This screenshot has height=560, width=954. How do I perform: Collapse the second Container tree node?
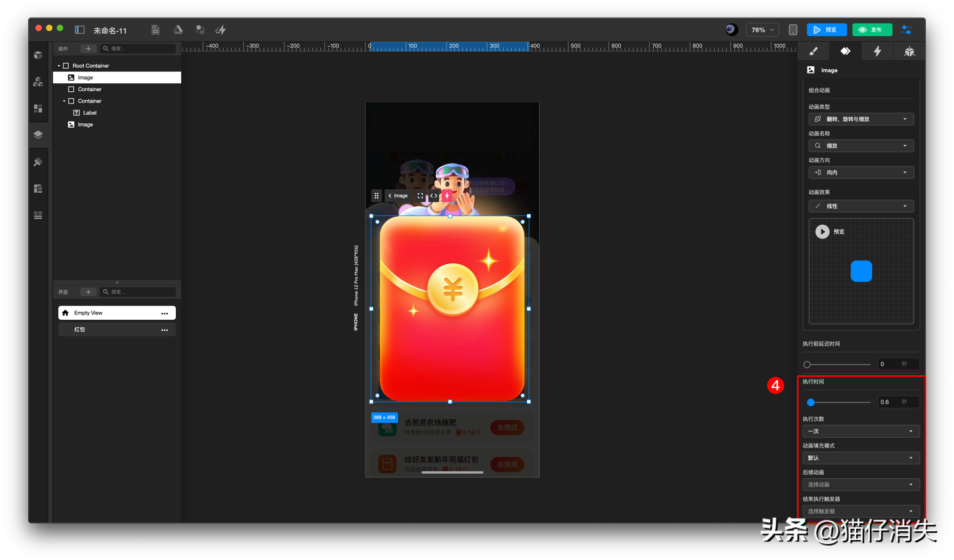(x=64, y=101)
